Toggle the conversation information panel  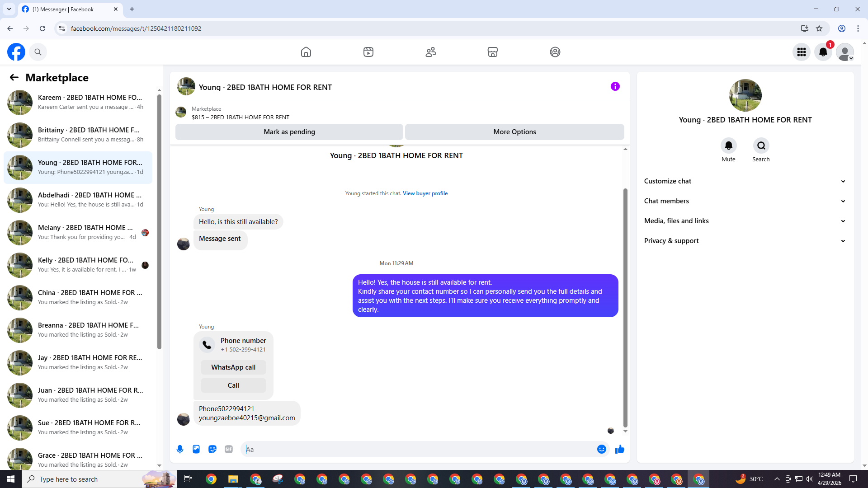tap(615, 86)
